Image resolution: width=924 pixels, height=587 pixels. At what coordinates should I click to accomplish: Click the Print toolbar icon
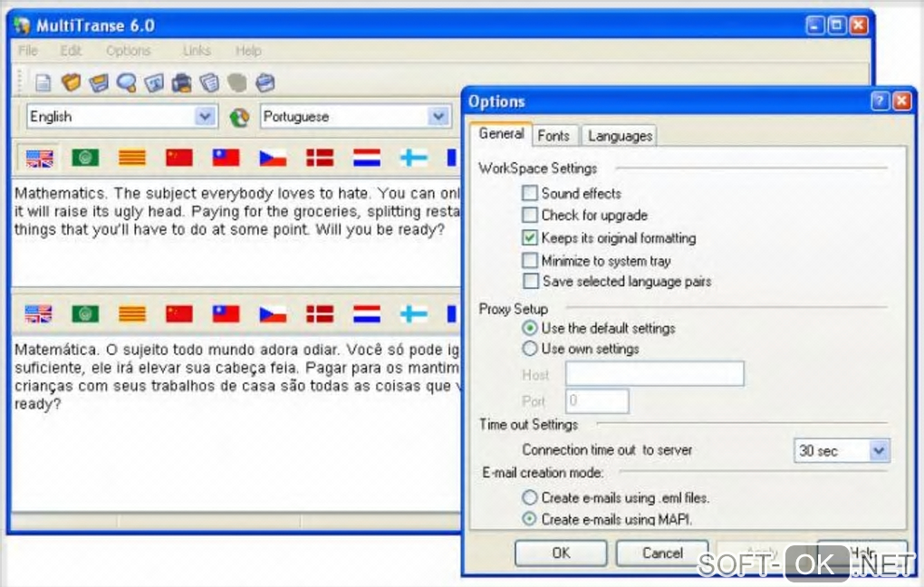click(181, 83)
